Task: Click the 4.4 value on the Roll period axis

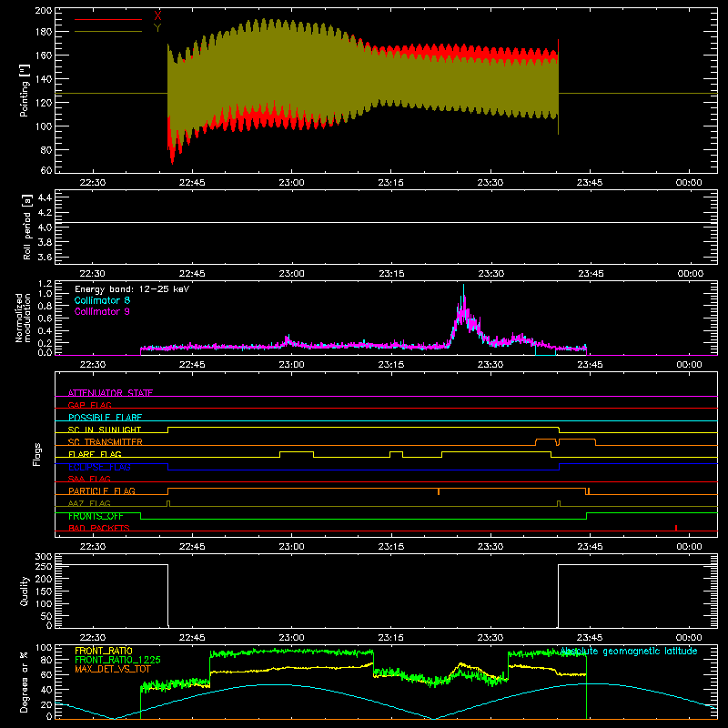Action: (45, 197)
